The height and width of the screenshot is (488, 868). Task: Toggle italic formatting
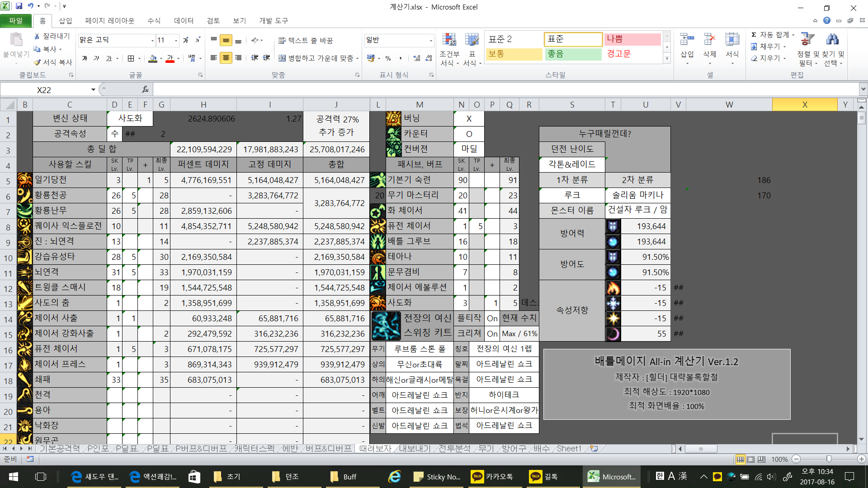click(96, 58)
